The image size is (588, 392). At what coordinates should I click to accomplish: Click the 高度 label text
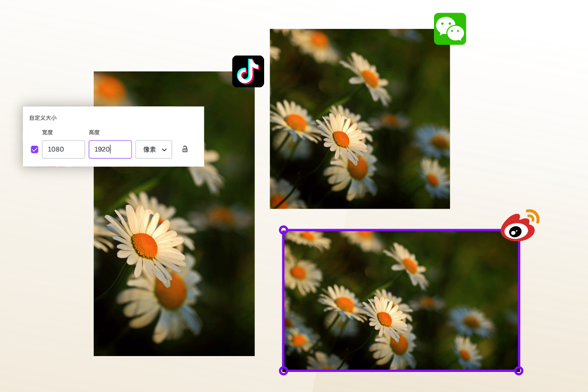click(94, 133)
